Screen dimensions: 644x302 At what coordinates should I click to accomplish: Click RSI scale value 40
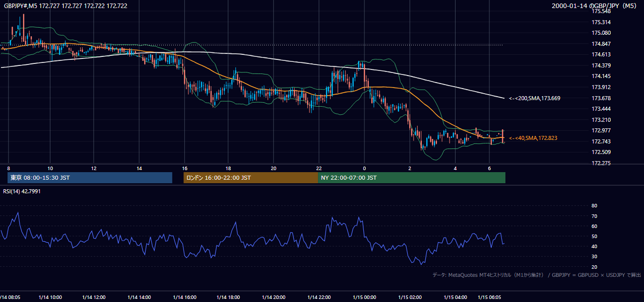pyautogui.click(x=594, y=246)
